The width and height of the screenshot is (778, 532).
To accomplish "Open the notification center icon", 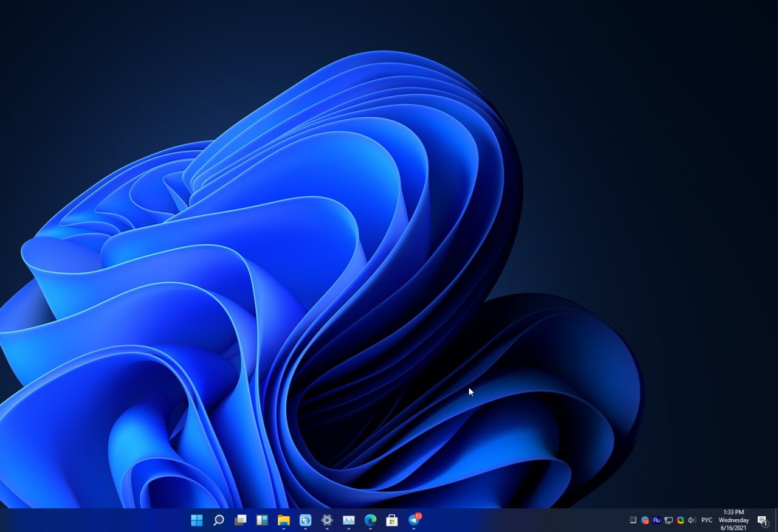I will (x=762, y=520).
